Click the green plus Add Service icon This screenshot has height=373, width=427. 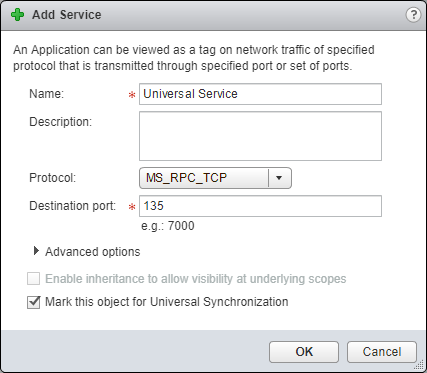pyautogui.click(x=17, y=15)
